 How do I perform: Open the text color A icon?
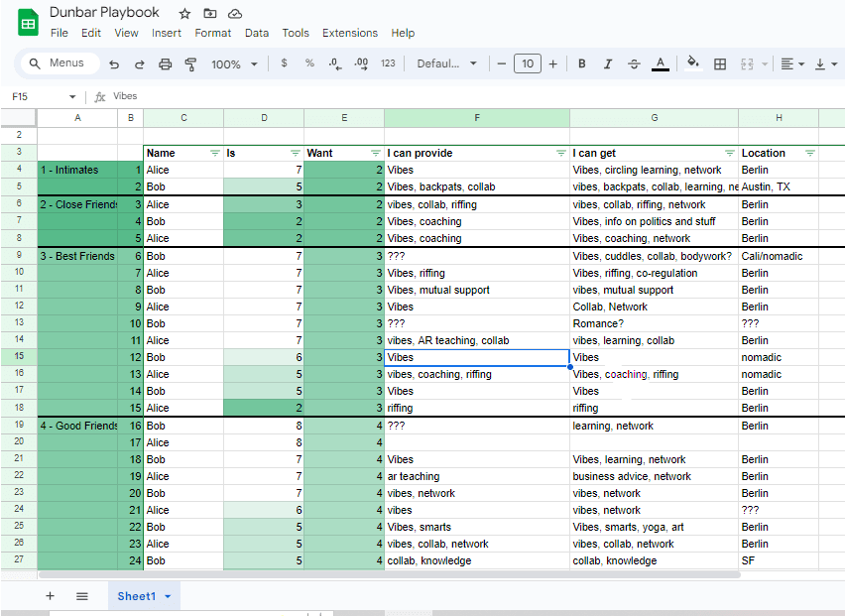(x=661, y=63)
